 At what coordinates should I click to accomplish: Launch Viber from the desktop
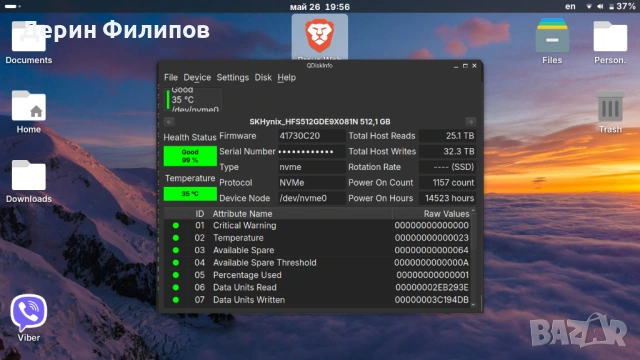[x=29, y=318]
